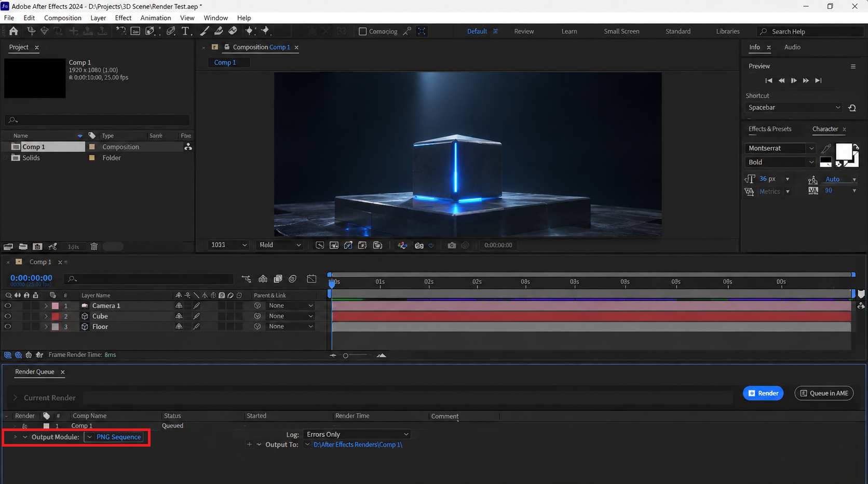Select the Puppet Pin tool
The image size is (868, 484).
click(266, 31)
